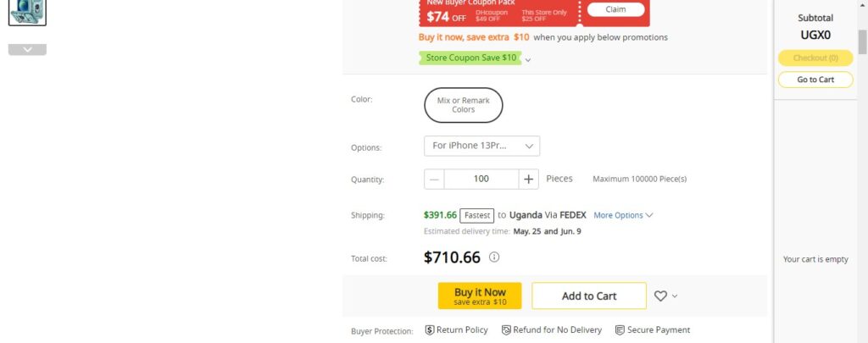Expand the Store Coupon Save $10 chevron
Screen dimensions: 868x343
coord(528,59)
